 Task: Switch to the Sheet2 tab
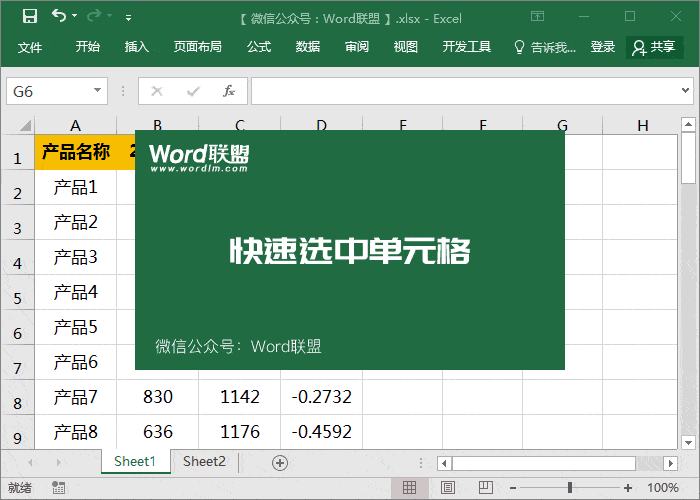click(204, 462)
